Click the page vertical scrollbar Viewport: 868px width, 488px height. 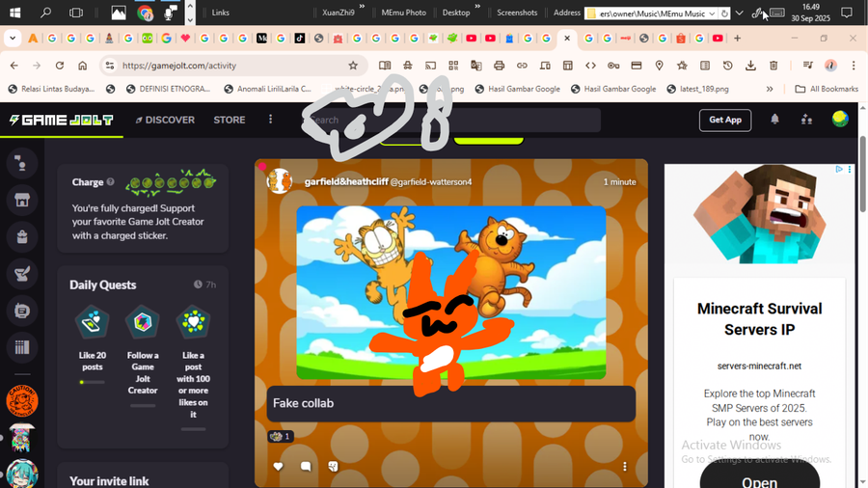[862, 174]
